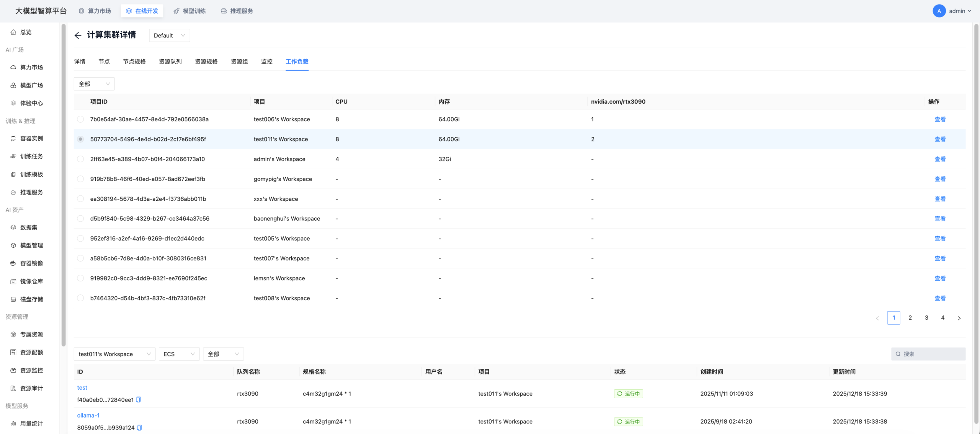Expand the ECS type dropdown
Screen dimensions: 980x434
pos(179,354)
